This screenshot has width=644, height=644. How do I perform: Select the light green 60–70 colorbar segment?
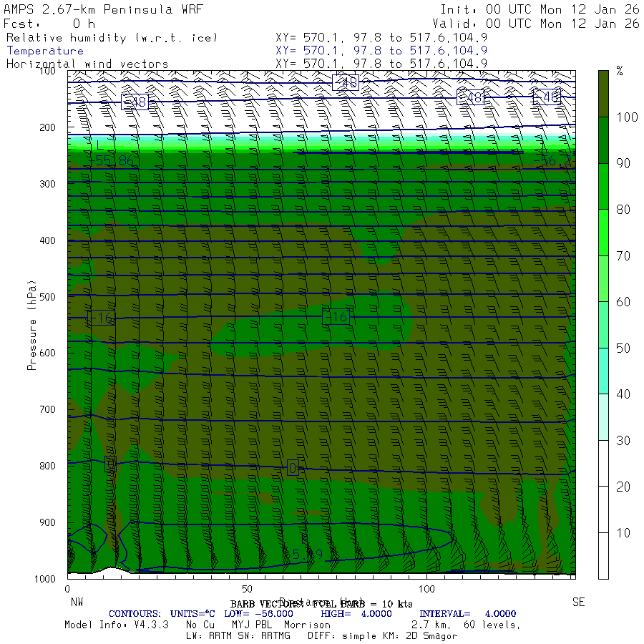603,279
